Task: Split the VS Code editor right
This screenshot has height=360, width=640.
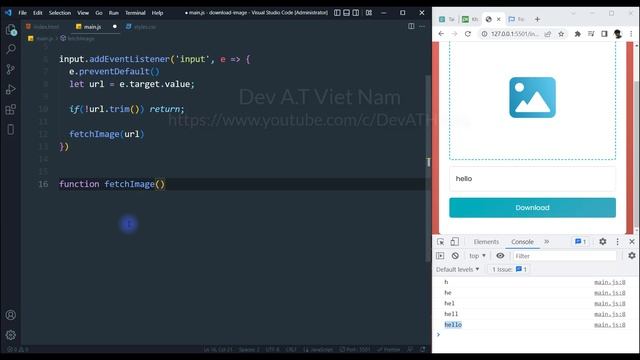Action: click(x=411, y=26)
